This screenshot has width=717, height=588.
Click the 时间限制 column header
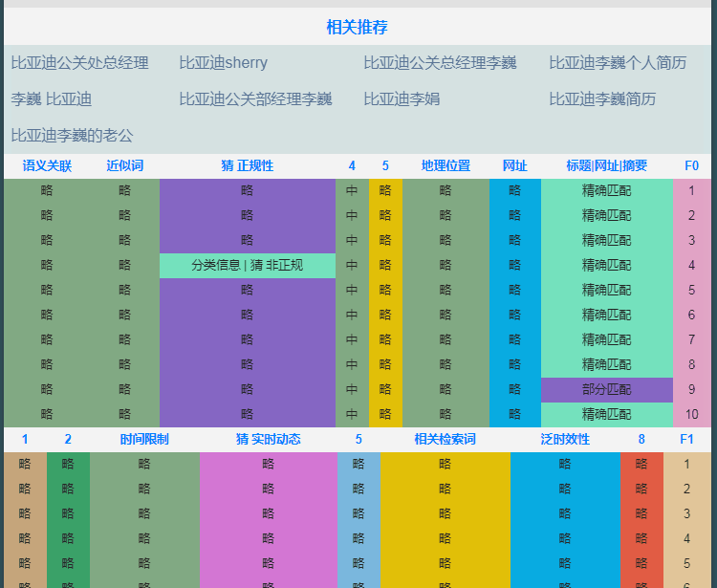click(x=144, y=440)
